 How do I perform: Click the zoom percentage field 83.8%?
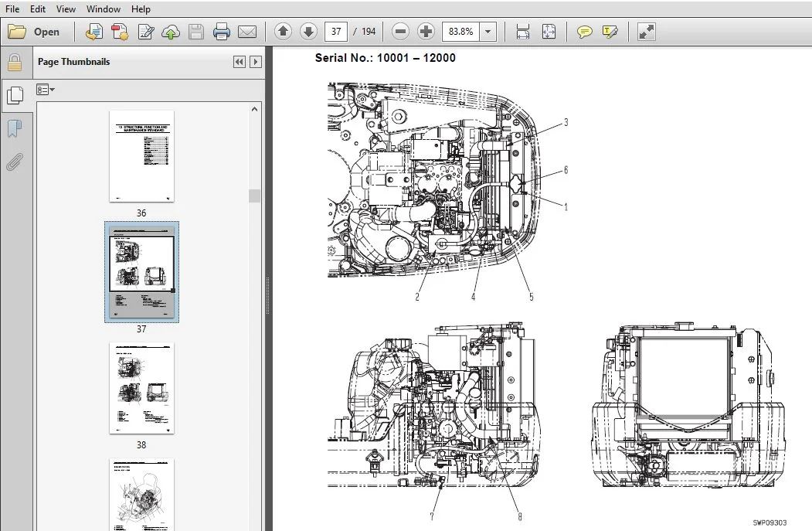coord(460,32)
